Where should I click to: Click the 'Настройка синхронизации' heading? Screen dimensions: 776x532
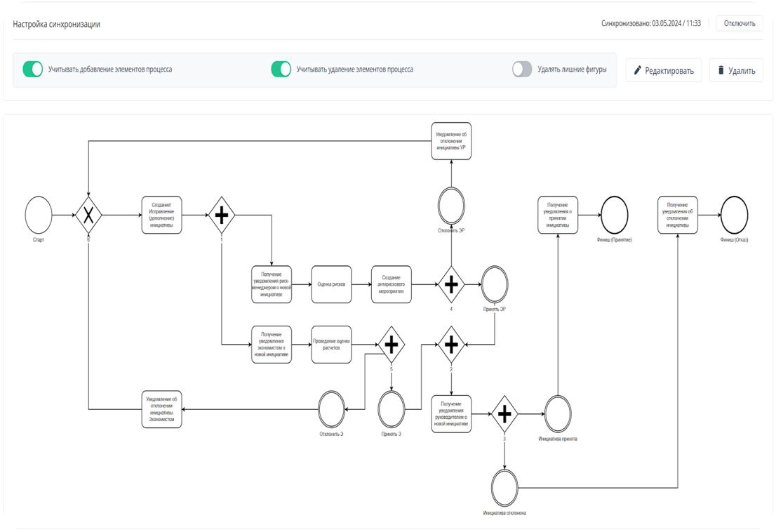click(56, 25)
